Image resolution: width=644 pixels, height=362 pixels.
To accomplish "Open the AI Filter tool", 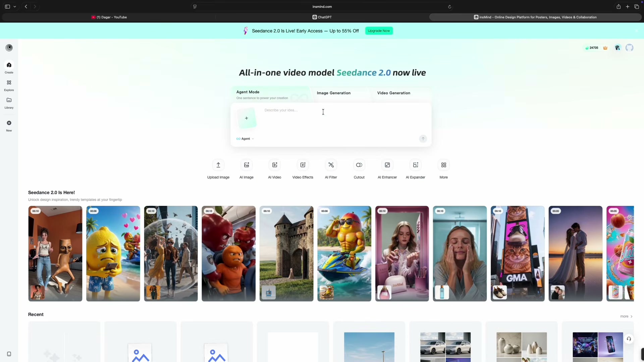I will [331, 169].
